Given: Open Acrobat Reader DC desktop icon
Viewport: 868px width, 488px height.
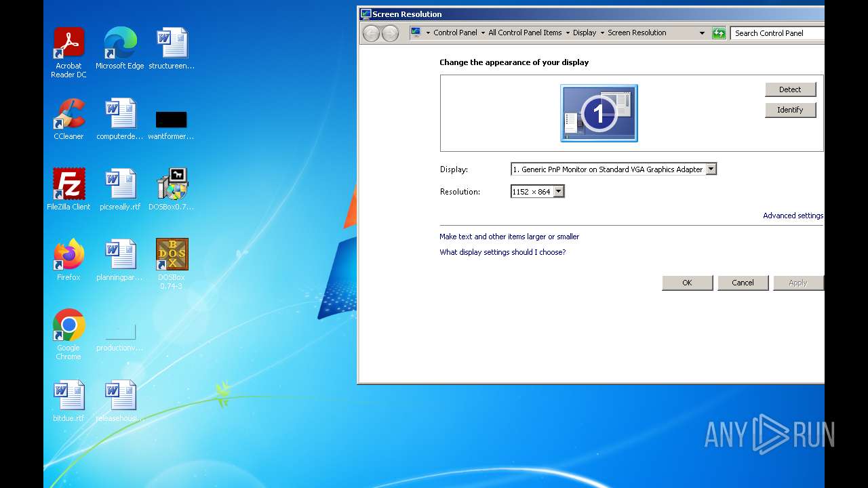Looking at the screenshot, I should pyautogui.click(x=68, y=52).
